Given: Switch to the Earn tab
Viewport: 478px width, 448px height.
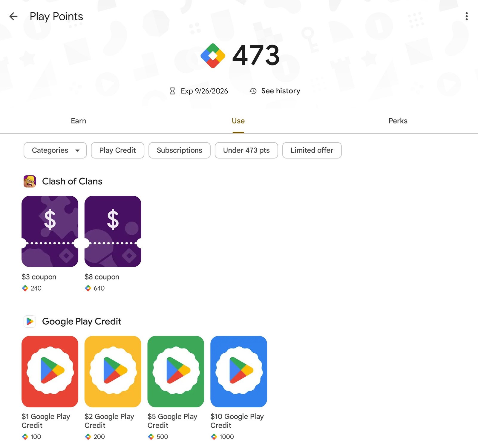Looking at the screenshot, I should tap(79, 121).
